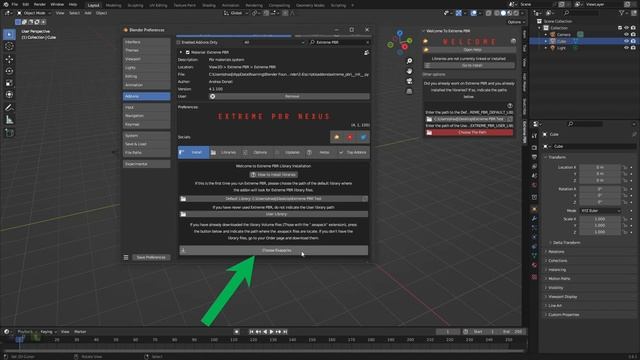Select the Rotate tool
The height and width of the screenshot is (360, 640).
pos(9,71)
